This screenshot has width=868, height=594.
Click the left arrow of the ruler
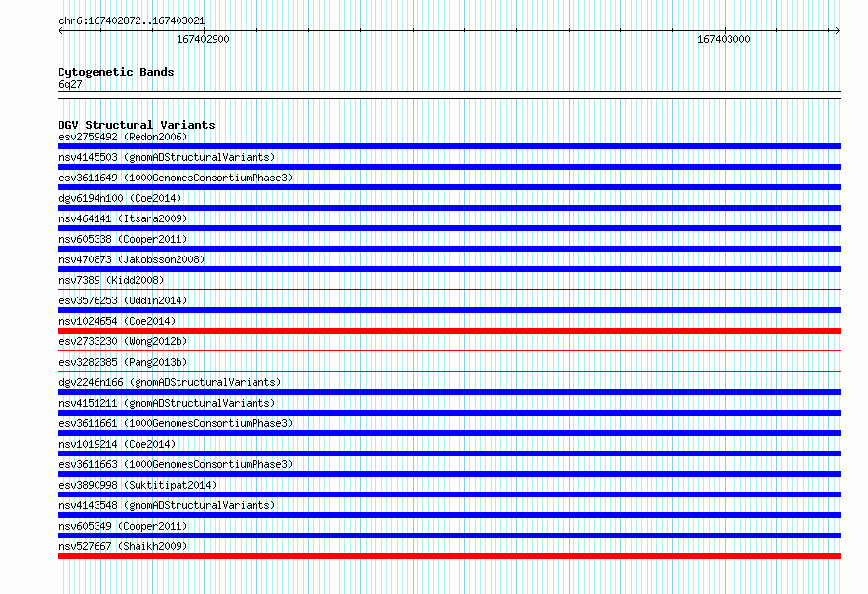click(60, 31)
